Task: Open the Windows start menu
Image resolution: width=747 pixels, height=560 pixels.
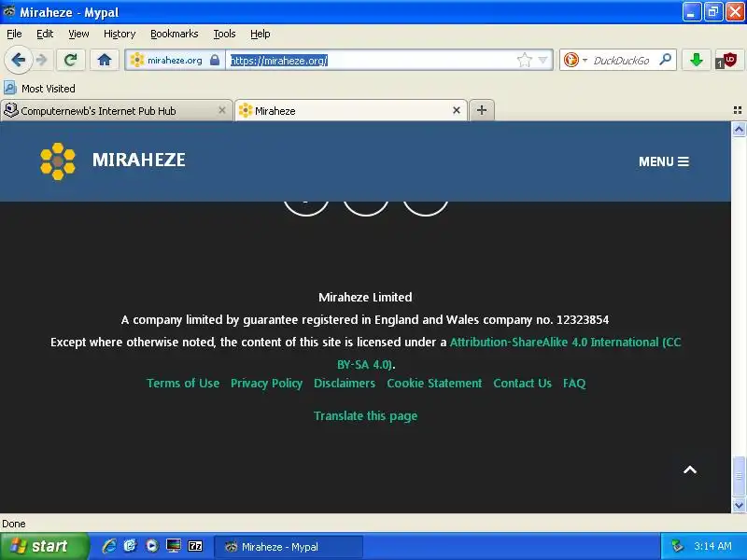Action: click(x=44, y=546)
